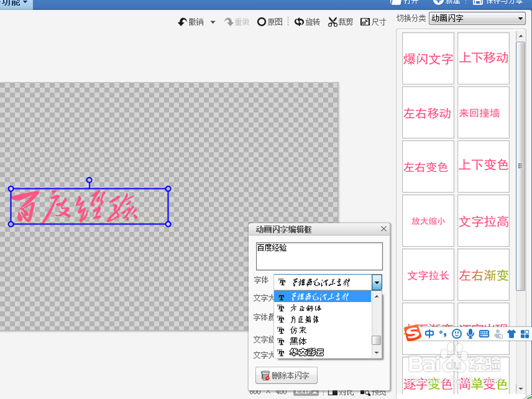Close the 动画闪字编辑框 dialog
Viewport: 532px width, 399px height.
[384, 229]
